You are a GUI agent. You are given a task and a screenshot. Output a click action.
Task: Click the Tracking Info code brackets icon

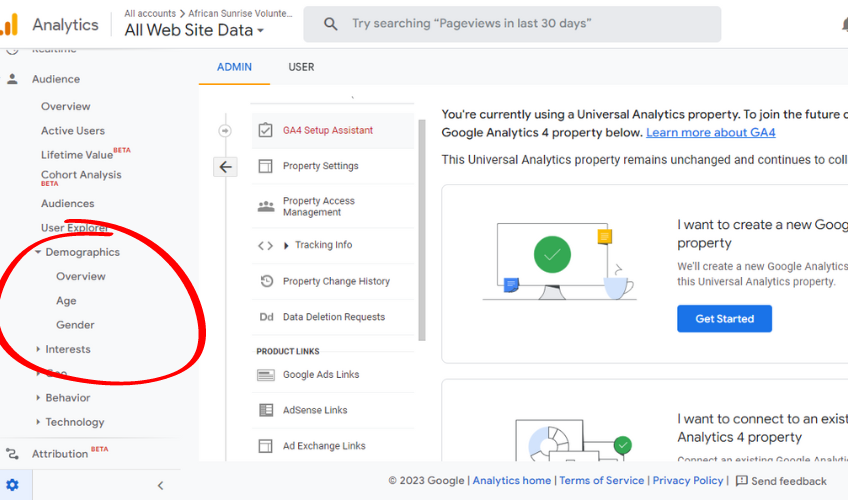click(x=266, y=245)
